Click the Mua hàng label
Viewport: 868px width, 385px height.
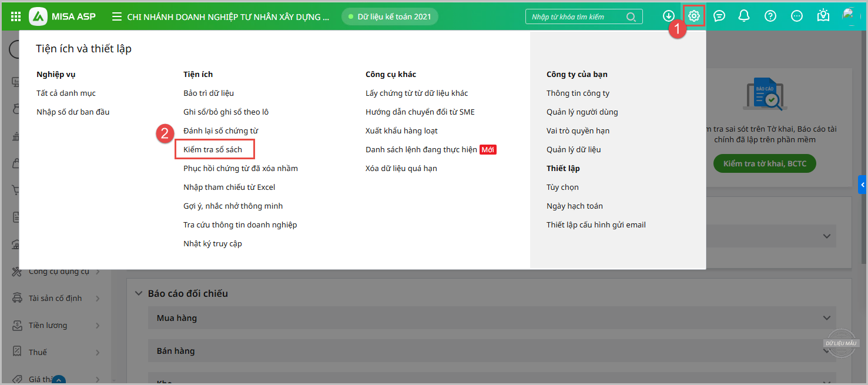177,318
